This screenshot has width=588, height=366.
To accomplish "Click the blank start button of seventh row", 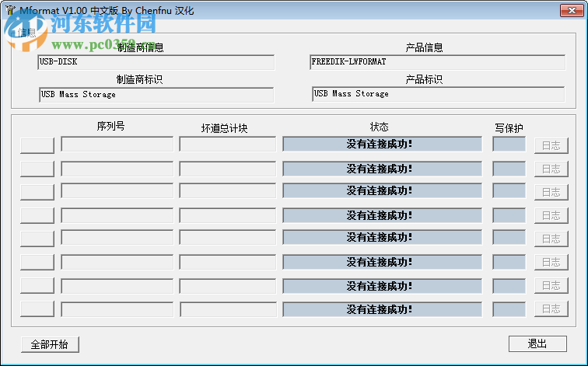I will tap(37, 285).
